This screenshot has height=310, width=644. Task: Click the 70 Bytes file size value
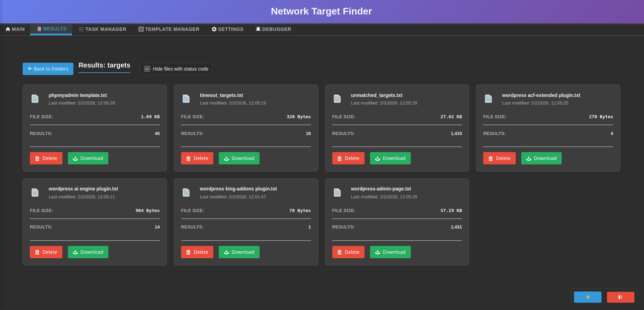[x=300, y=211]
